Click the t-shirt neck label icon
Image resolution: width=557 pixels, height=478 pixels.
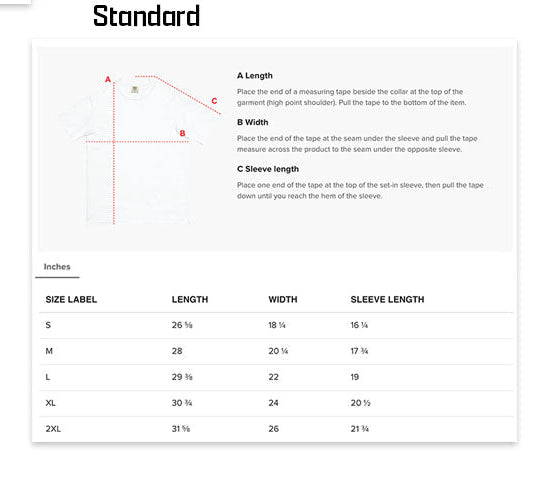coord(135,89)
